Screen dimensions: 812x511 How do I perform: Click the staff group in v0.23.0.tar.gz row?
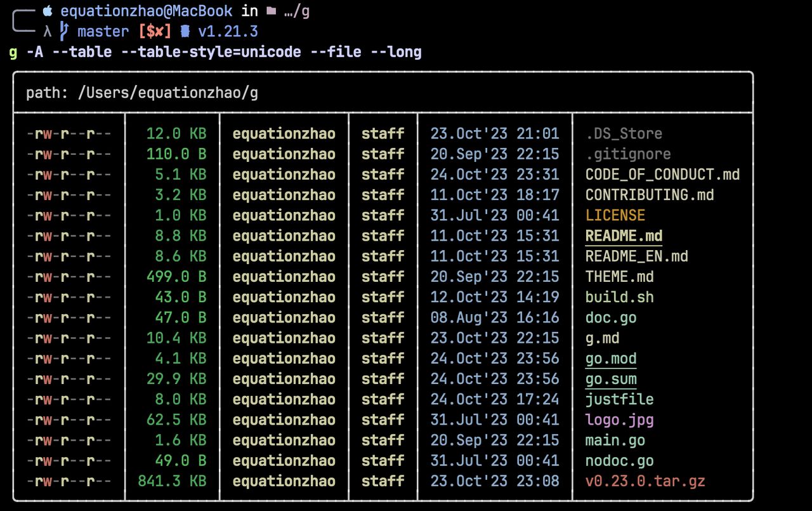click(x=383, y=481)
